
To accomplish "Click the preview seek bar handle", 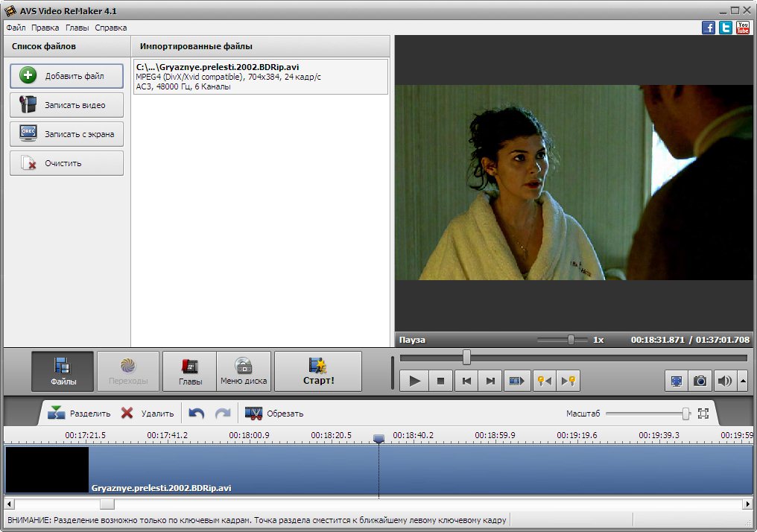I will pos(466,357).
